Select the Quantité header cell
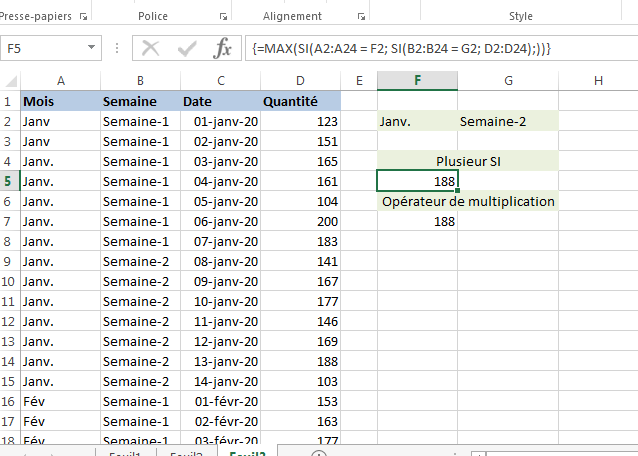The height and width of the screenshot is (456, 638). click(x=300, y=101)
